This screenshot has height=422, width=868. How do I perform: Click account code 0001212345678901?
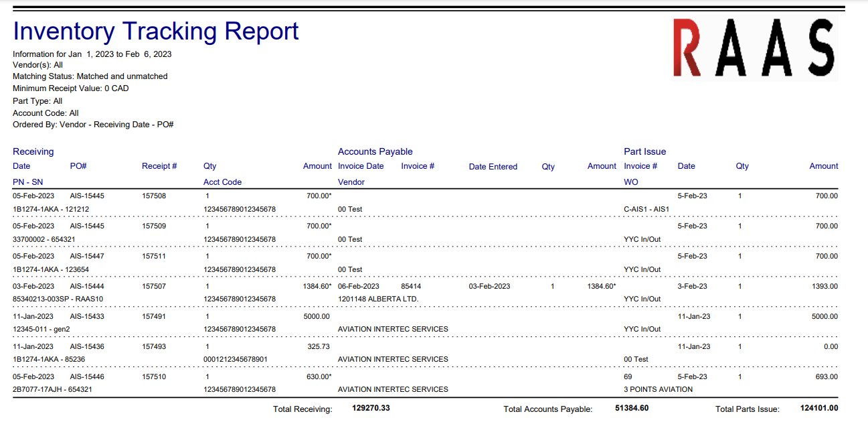pyautogui.click(x=235, y=359)
